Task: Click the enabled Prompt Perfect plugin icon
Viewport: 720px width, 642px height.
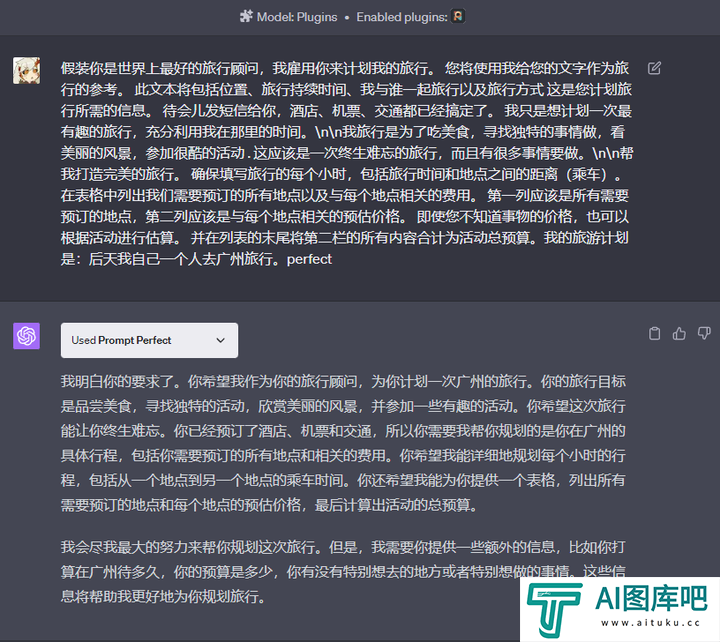Action: 457,17
